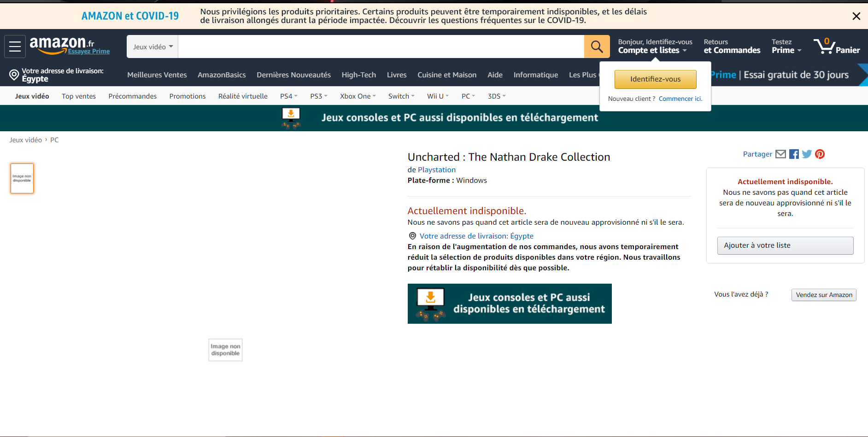Viewport: 868px width, 437px height.
Task: Click the search text input field
Action: point(381,47)
